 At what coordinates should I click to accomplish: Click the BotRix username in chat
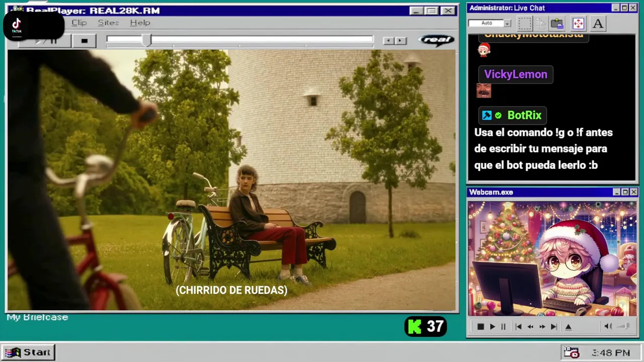524,116
